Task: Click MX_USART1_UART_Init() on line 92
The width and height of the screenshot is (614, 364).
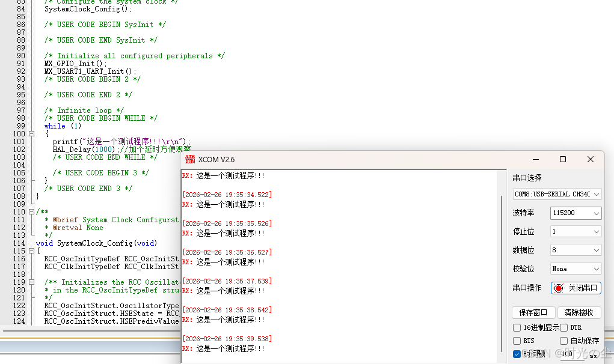Action: [90, 71]
